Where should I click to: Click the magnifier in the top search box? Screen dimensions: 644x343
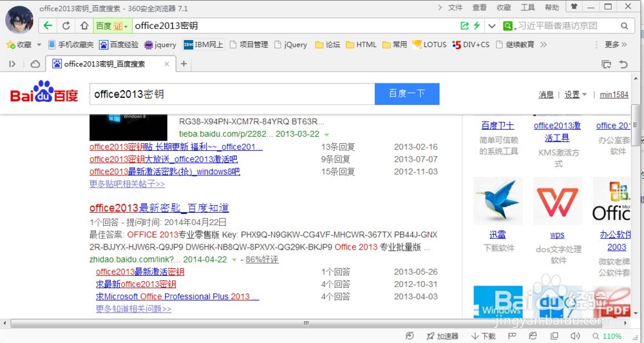(624, 26)
